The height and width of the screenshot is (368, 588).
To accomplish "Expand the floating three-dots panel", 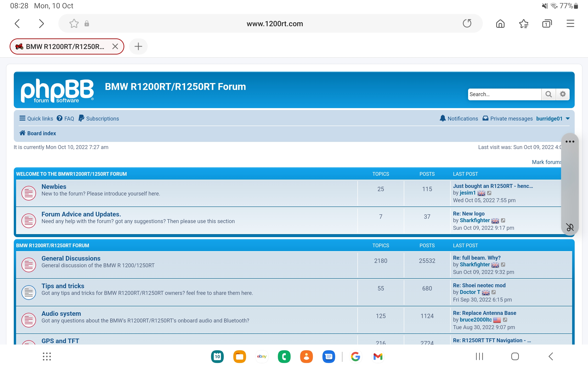I will pyautogui.click(x=570, y=141).
